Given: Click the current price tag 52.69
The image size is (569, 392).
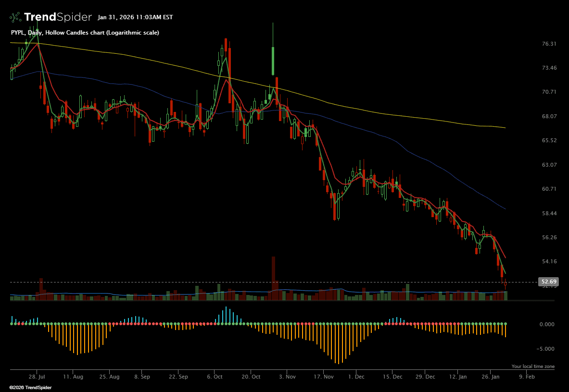Looking at the screenshot, I should click(x=548, y=282).
